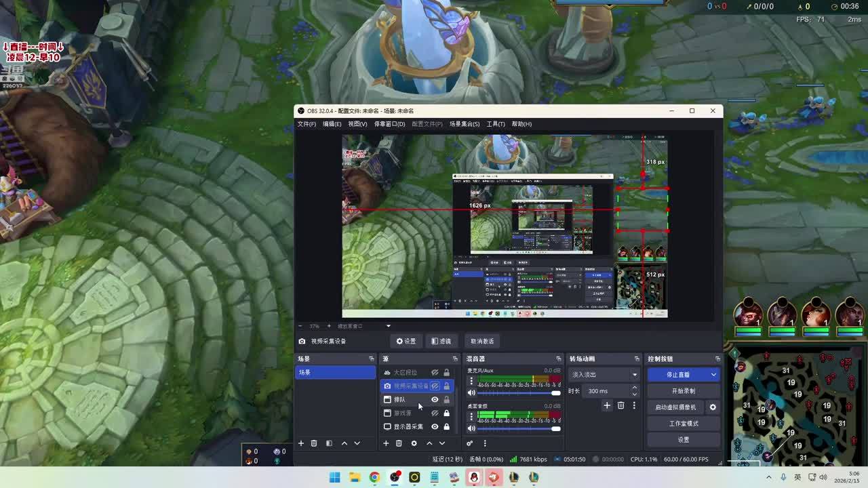Open the preview zoom mode dropdown arrow

(x=389, y=326)
